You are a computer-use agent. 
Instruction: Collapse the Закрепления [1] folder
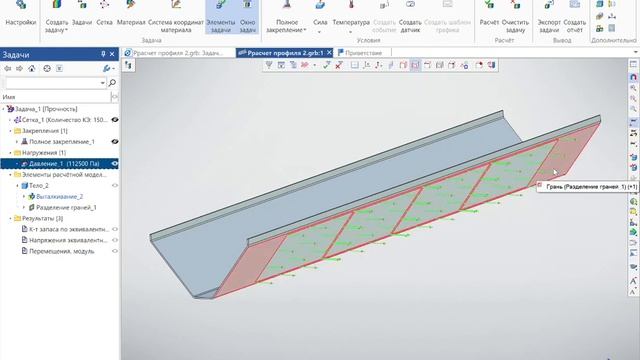point(11,131)
